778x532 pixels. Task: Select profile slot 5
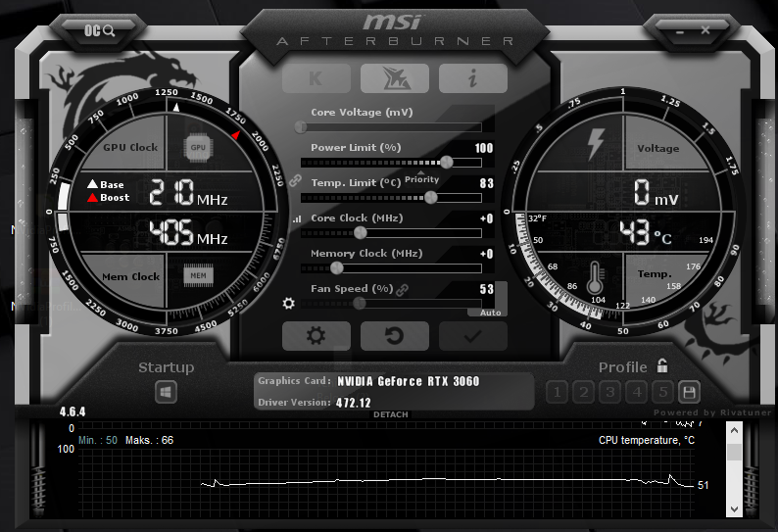tap(663, 393)
